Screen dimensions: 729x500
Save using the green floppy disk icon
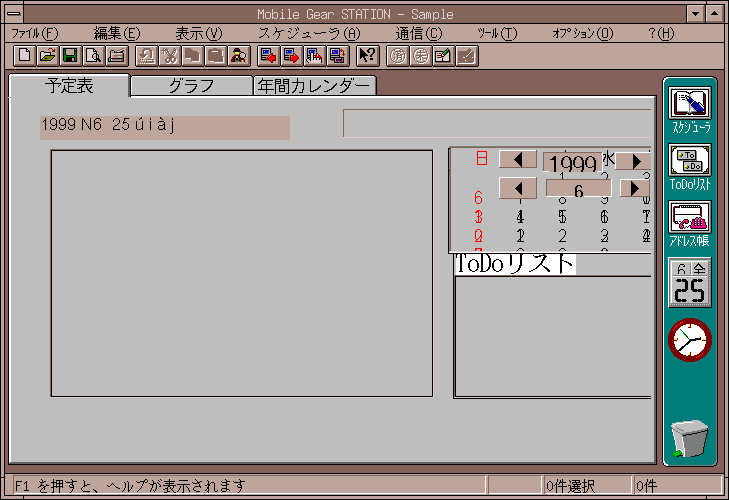coord(70,56)
